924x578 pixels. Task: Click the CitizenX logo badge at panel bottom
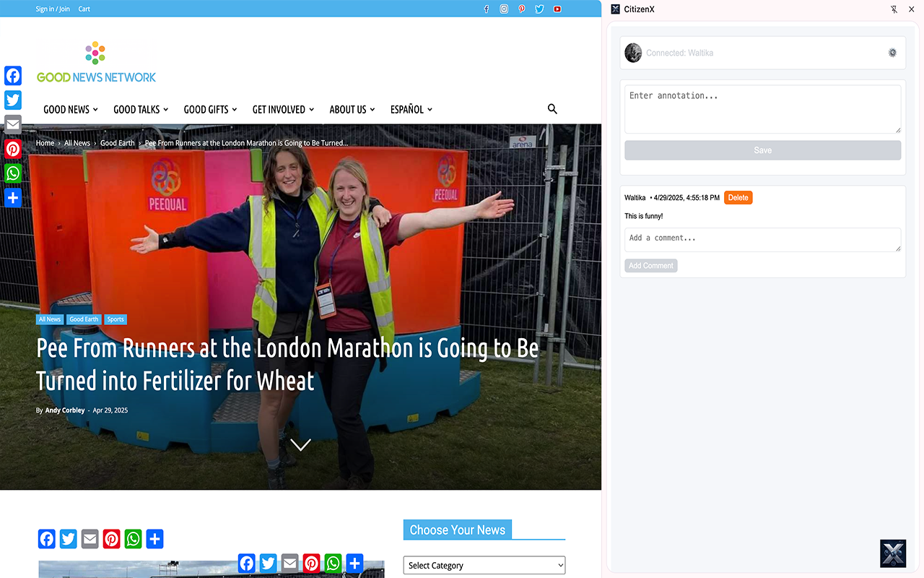click(x=893, y=553)
